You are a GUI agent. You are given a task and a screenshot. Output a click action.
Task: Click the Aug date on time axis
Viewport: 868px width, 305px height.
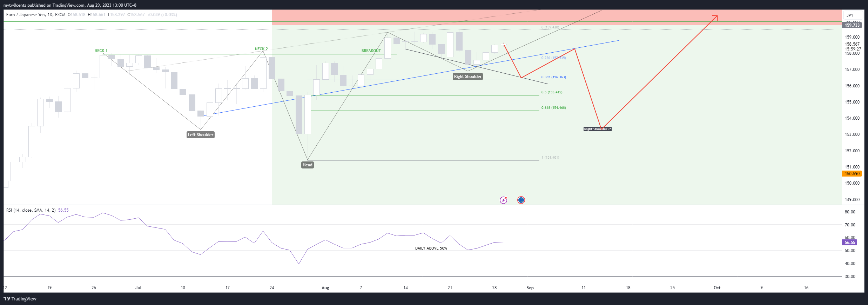coord(325,288)
